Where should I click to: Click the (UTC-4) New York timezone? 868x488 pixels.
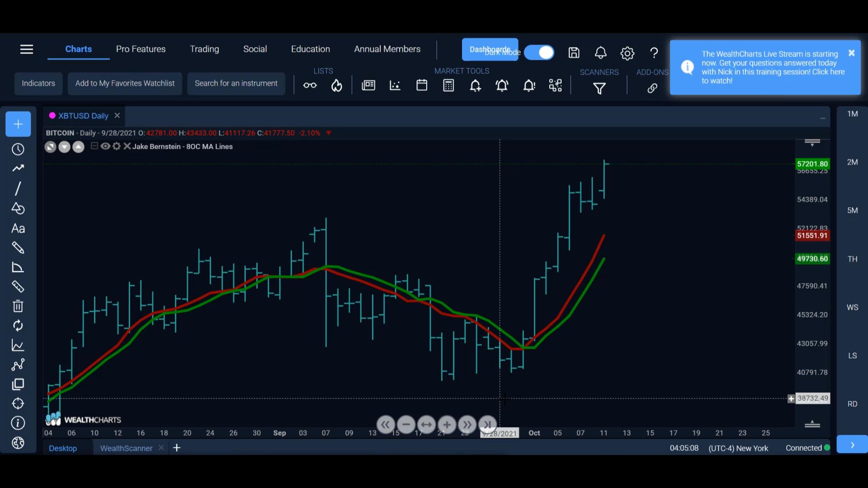coord(738,448)
